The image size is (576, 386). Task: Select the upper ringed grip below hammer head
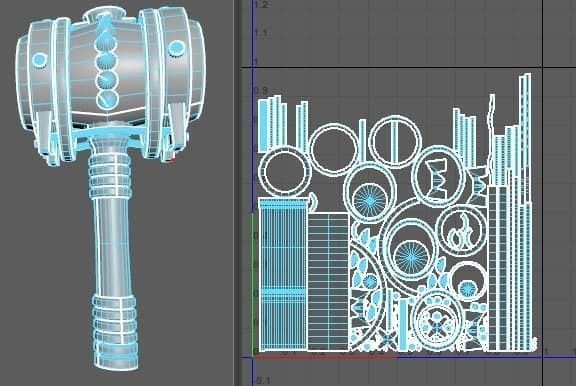pyautogui.click(x=109, y=176)
